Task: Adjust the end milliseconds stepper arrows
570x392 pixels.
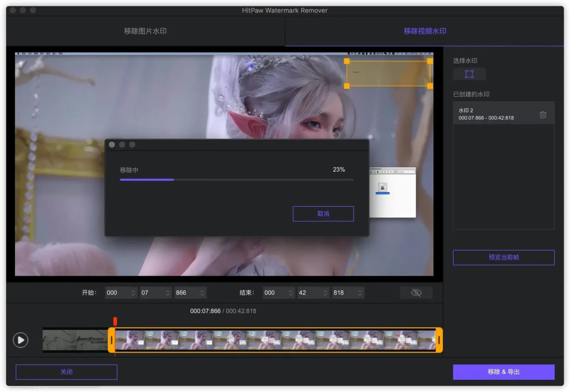Action: tap(360, 293)
